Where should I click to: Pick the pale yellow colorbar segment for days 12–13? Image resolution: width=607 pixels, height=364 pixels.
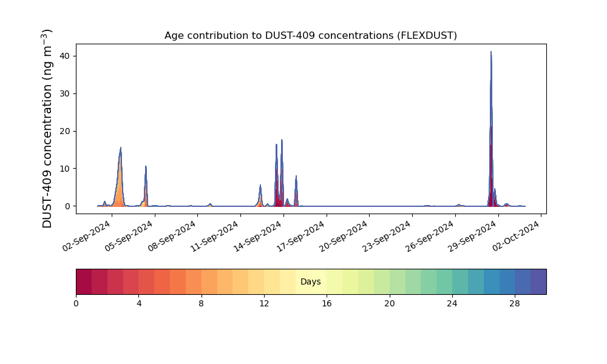[x=272, y=281]
